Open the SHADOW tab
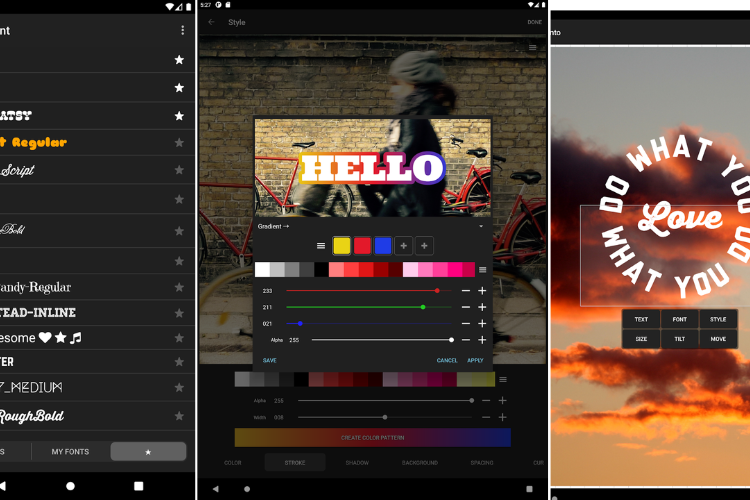This screenshot has height=500, width=750. [357, 463]
